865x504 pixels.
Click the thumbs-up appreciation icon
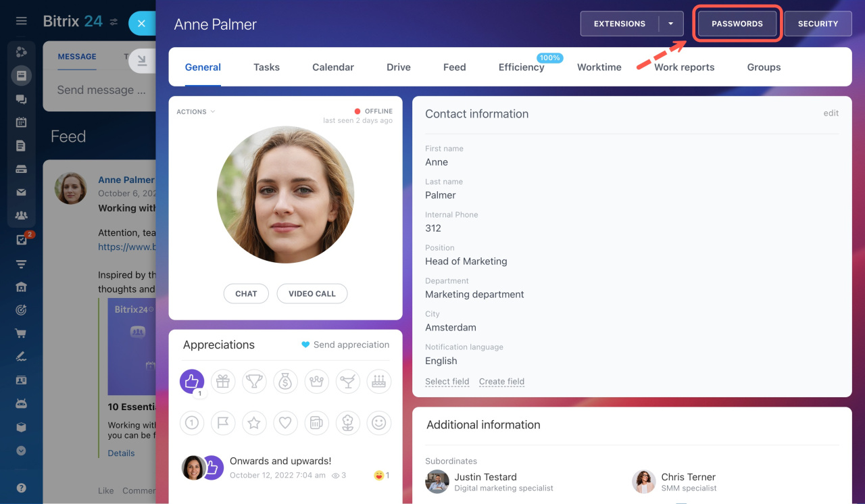click(192, 382)
